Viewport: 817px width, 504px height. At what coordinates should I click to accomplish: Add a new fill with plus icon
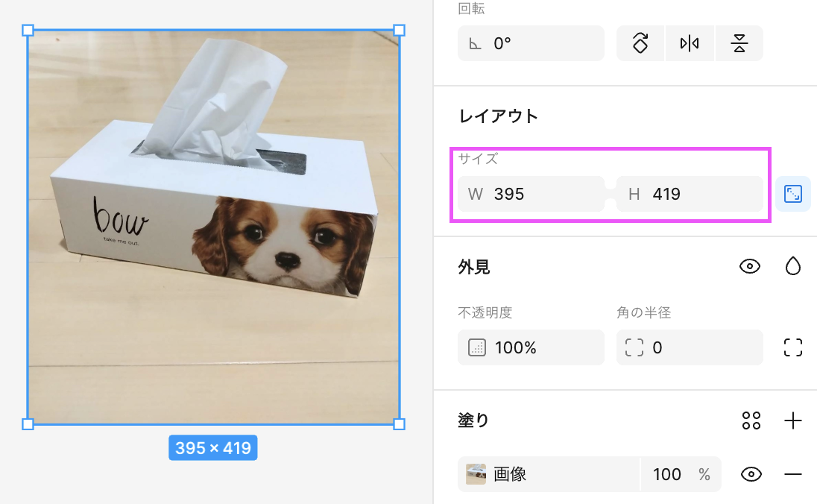click(x=793, y=420)
